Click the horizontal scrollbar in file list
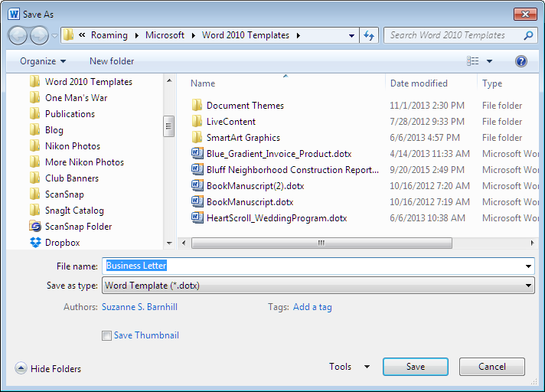This screenshot has width=545, height=392. click(321, 243)
